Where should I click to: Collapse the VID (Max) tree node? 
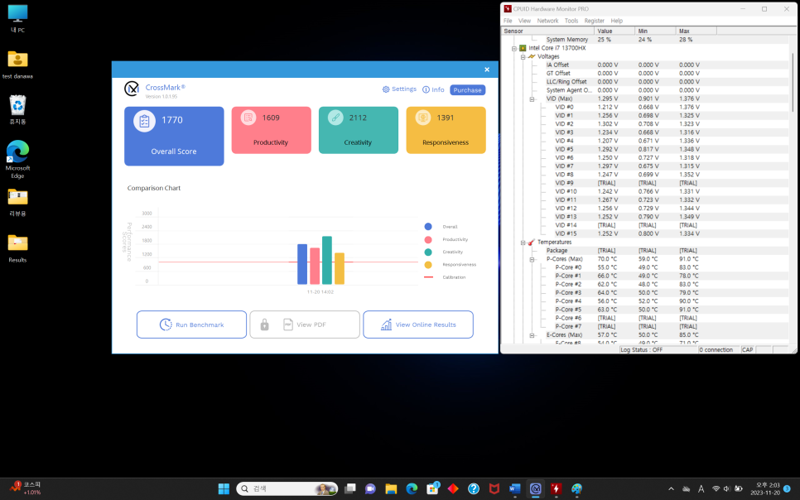532,99
